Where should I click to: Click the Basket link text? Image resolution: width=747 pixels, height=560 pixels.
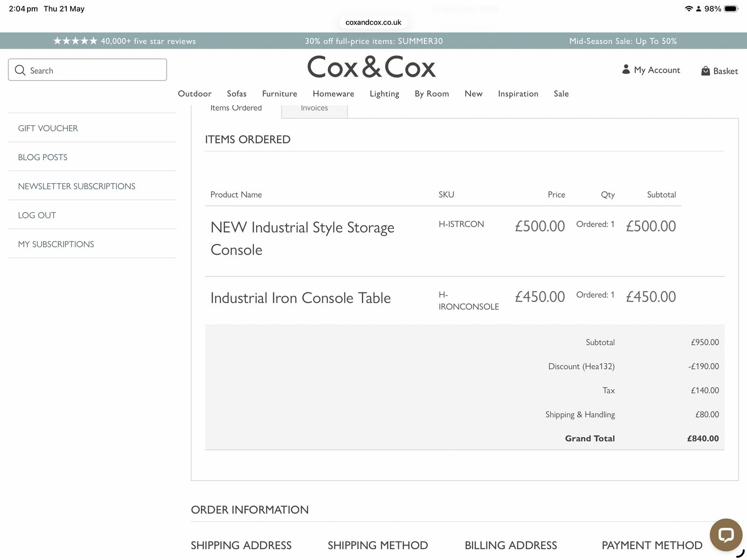[x=726, y=71]
